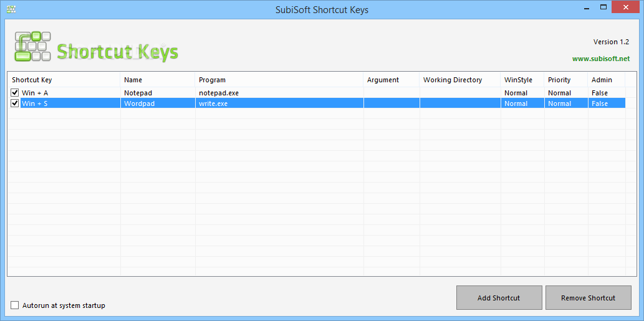Image resolution: width=644 pixels, height=321 pixels.
Task: Uncheck the Win + A shortcut checkbox
Action: click(x=15, y=93)
